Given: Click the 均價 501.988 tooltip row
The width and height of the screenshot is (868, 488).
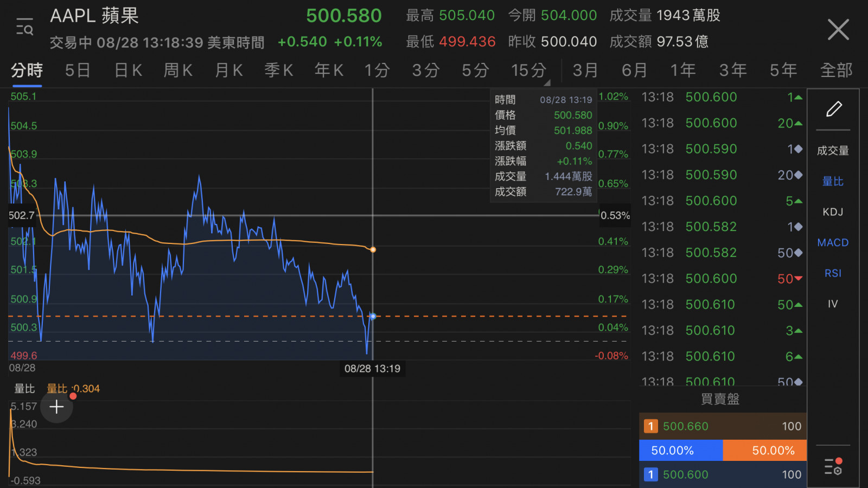Looking at the screenshot, I should (x=544, y=131).
